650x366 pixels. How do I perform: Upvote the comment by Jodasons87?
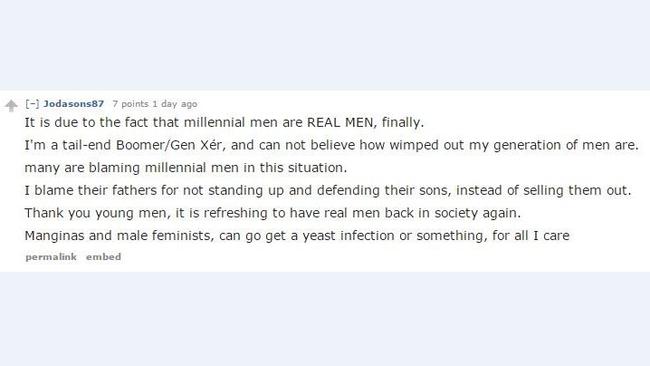tap(11, 106)
